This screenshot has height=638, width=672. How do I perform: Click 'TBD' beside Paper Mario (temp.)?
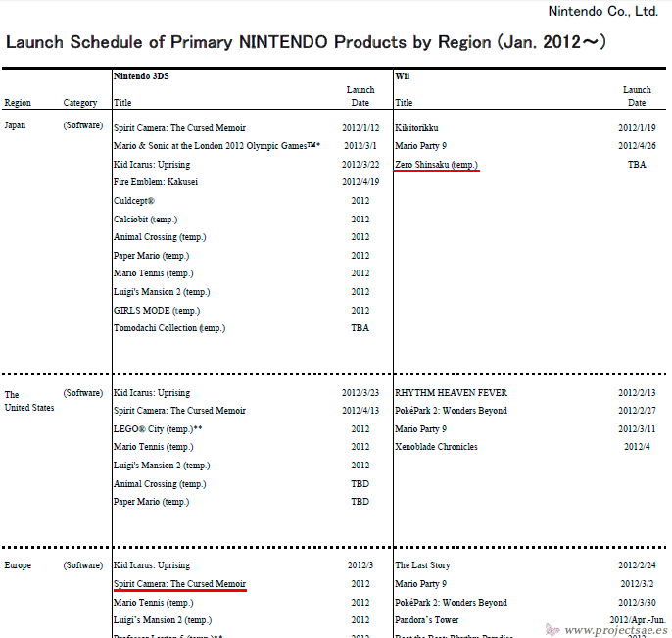coord(360,502)
